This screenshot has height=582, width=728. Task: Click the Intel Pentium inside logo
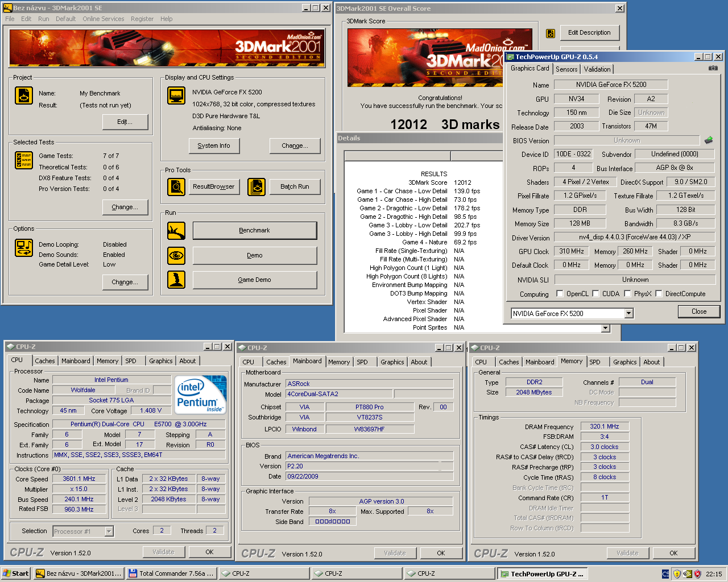200,394
